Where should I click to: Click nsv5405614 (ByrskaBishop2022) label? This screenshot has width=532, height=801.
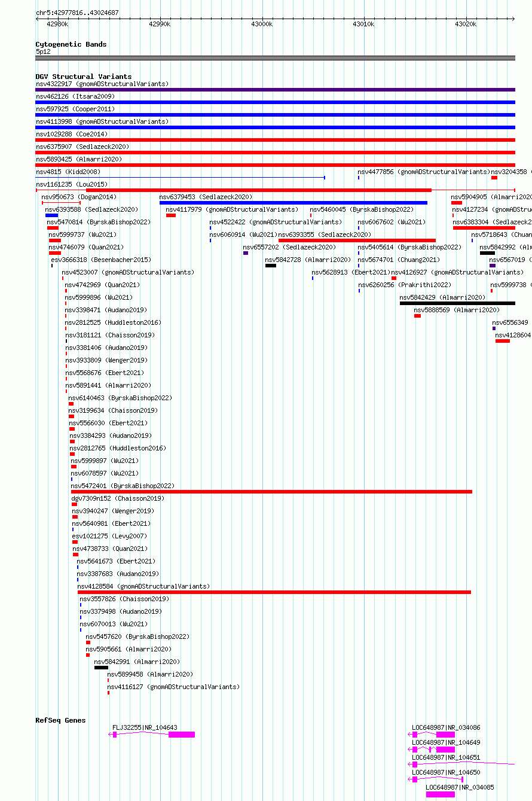point(409,247)
